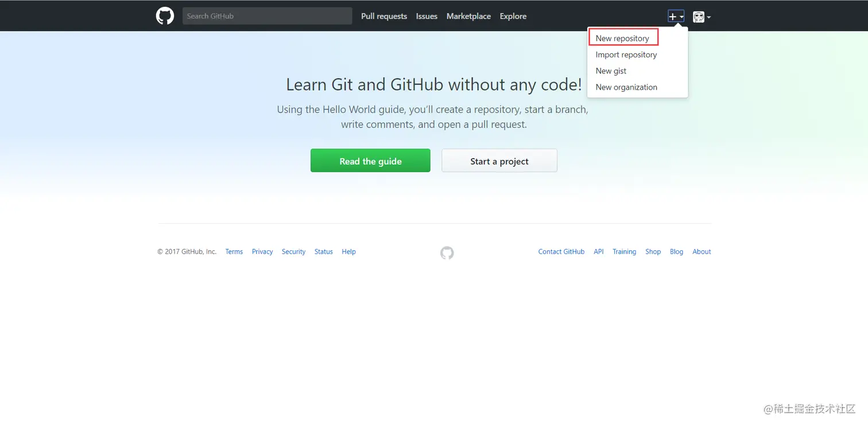Image resolution: width=868 pixels, height=427 pixels.
Task: Choose New organization menu entry
Action: [637, 87]
